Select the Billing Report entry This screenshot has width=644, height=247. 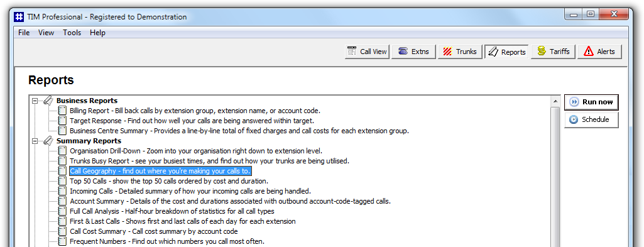[x=195, y=111]
